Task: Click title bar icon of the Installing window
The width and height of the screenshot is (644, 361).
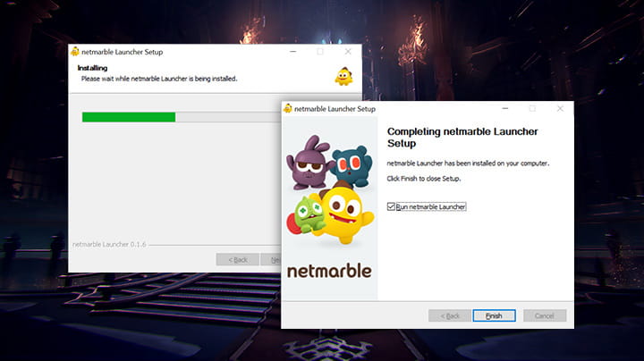Action: (75, 52)
